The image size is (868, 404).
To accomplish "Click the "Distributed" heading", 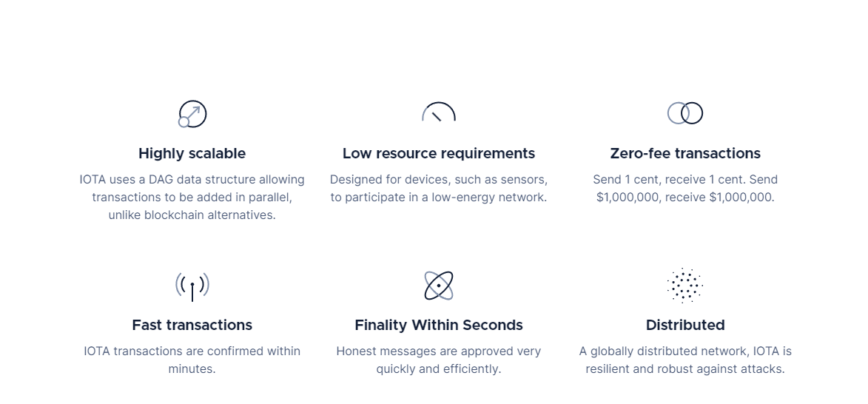I will coord(685,326).
